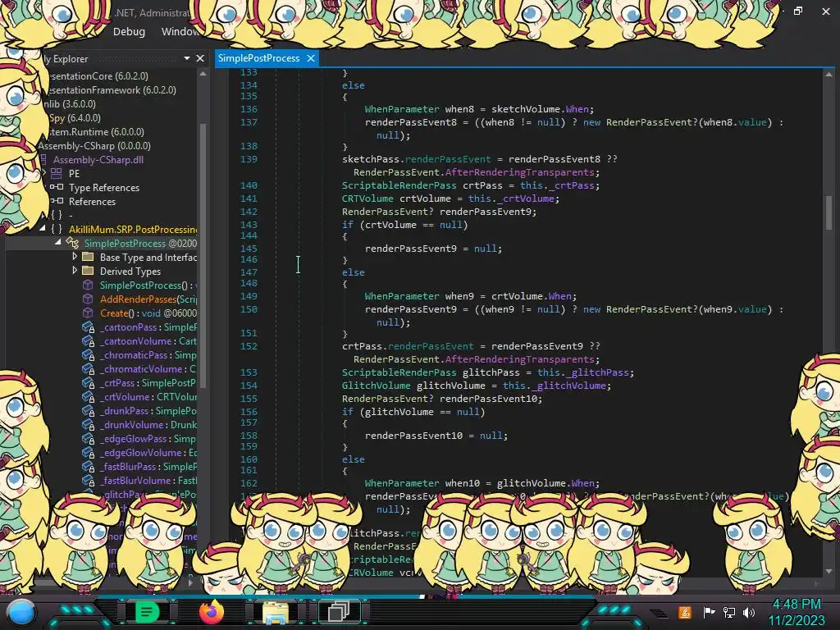Image resolution: width=840 pixels, height=630 pixels.
Task: Click the PE node icon
Action: coord(57,173)
